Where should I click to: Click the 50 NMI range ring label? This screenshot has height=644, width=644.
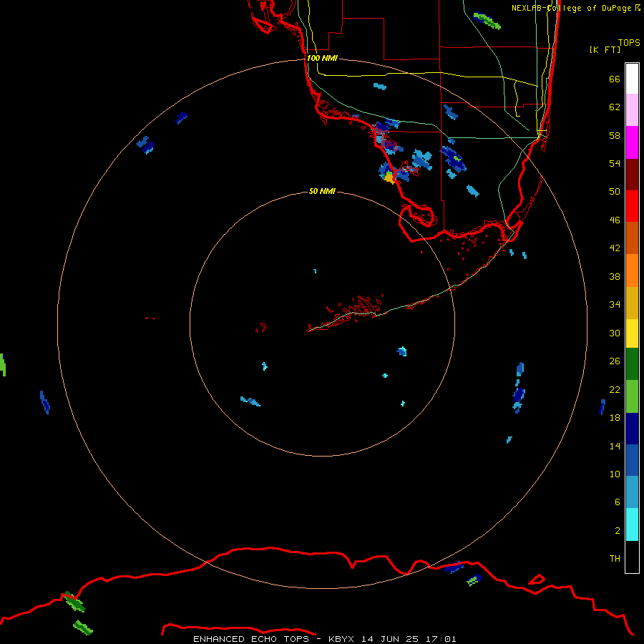click(322, 191)
